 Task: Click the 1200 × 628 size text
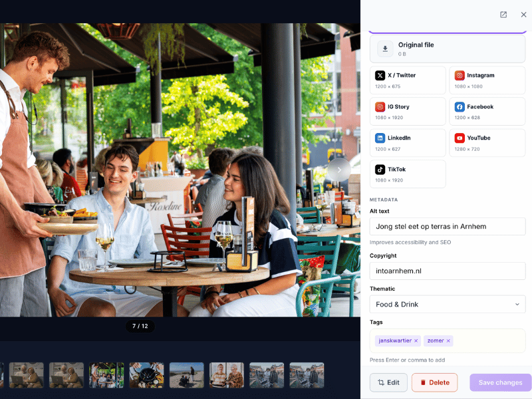[x=467, y=118]
